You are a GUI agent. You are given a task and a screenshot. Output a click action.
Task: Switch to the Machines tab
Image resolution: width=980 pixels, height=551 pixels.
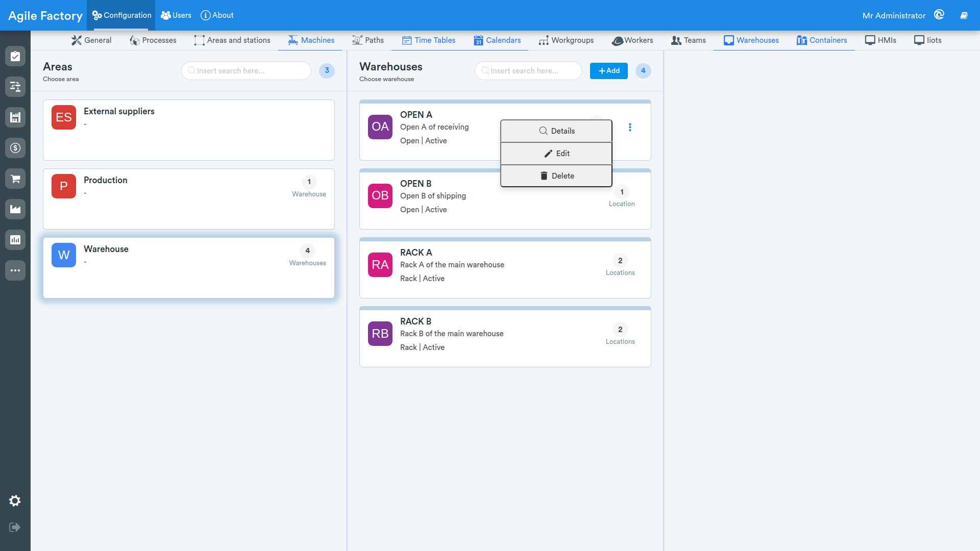pos(311,40)
